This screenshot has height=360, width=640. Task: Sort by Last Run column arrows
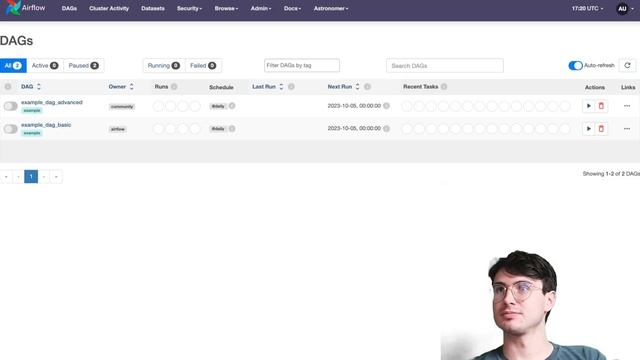281,87
